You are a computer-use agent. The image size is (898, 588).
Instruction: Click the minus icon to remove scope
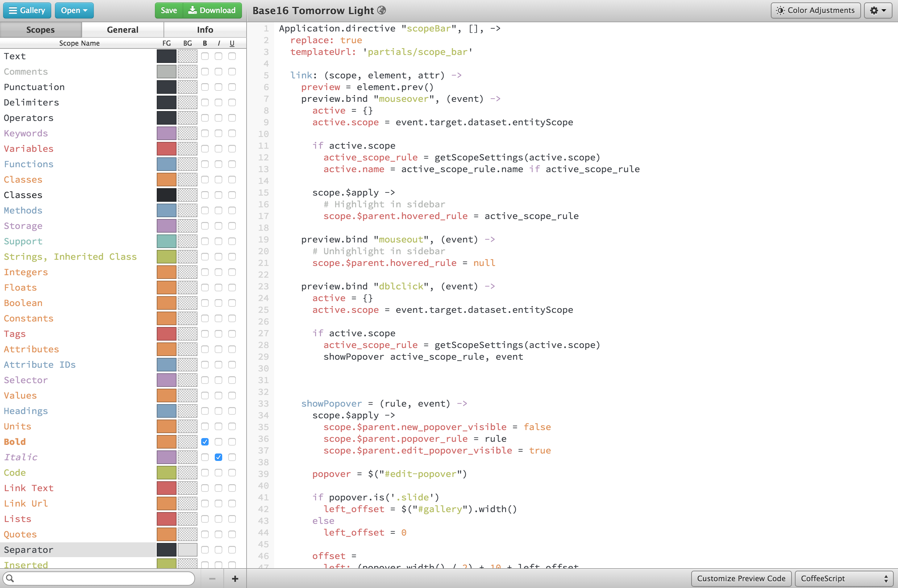(x=212, y=578)
